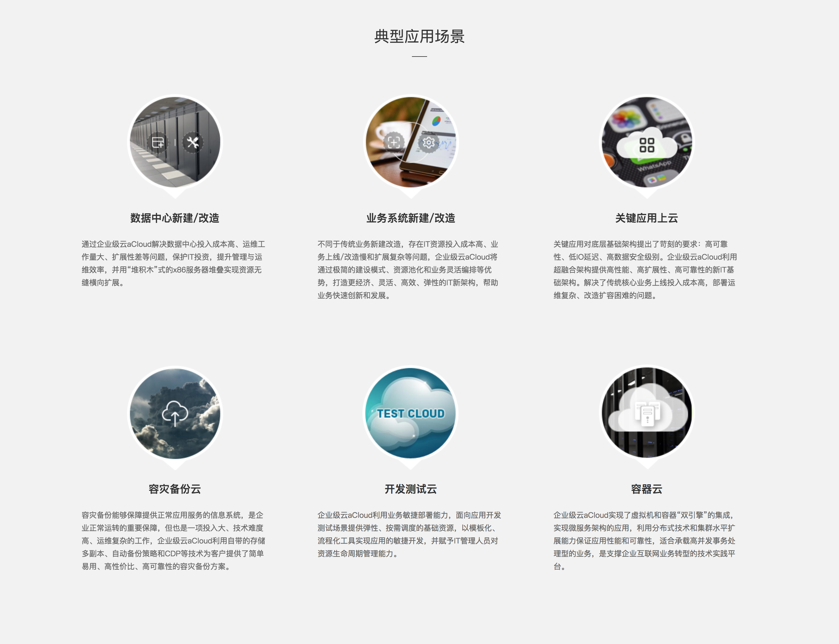The height and width of the screenshot is (644, 839).
Task: Click the paragraph starting 关键应用对底层基础架构
Action: click(646, 270)
